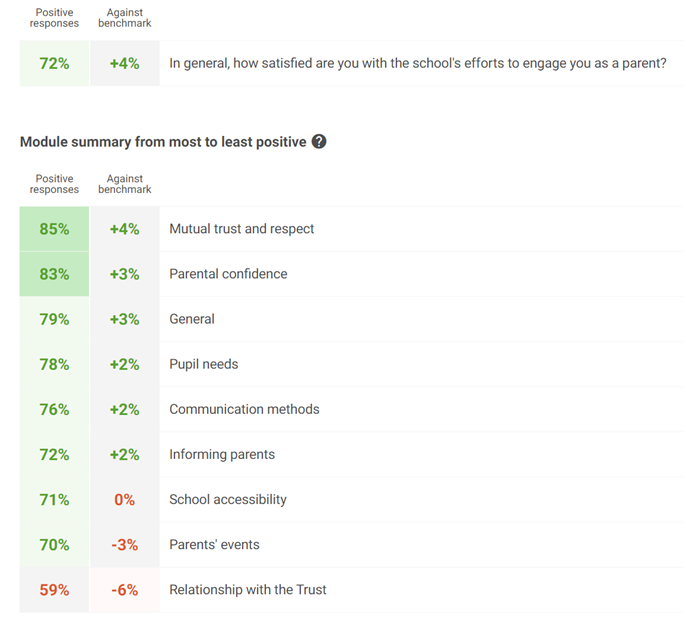Click Against benchmark header in module table

pos(125,184)
